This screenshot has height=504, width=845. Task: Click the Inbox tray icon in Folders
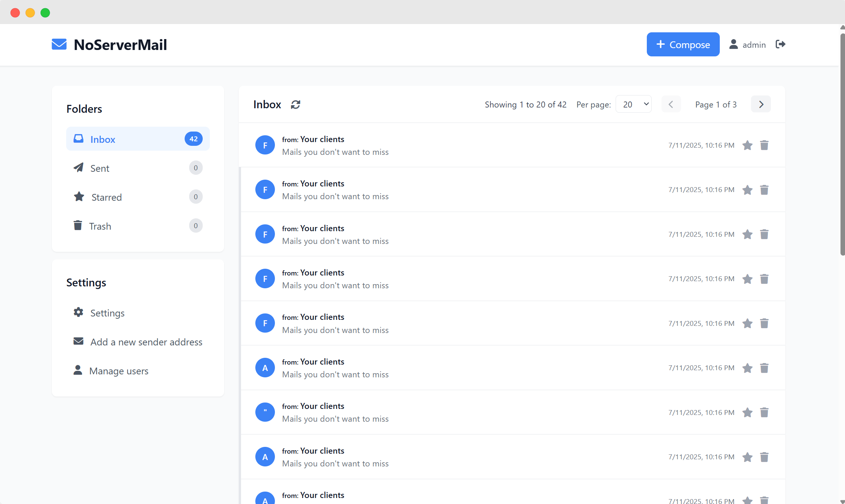(x=78, y=138)
